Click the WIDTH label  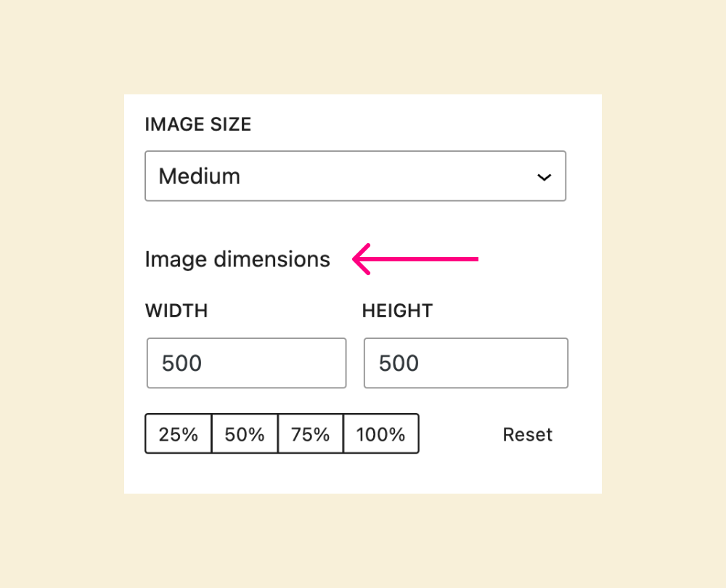click(x=176, y=311)
